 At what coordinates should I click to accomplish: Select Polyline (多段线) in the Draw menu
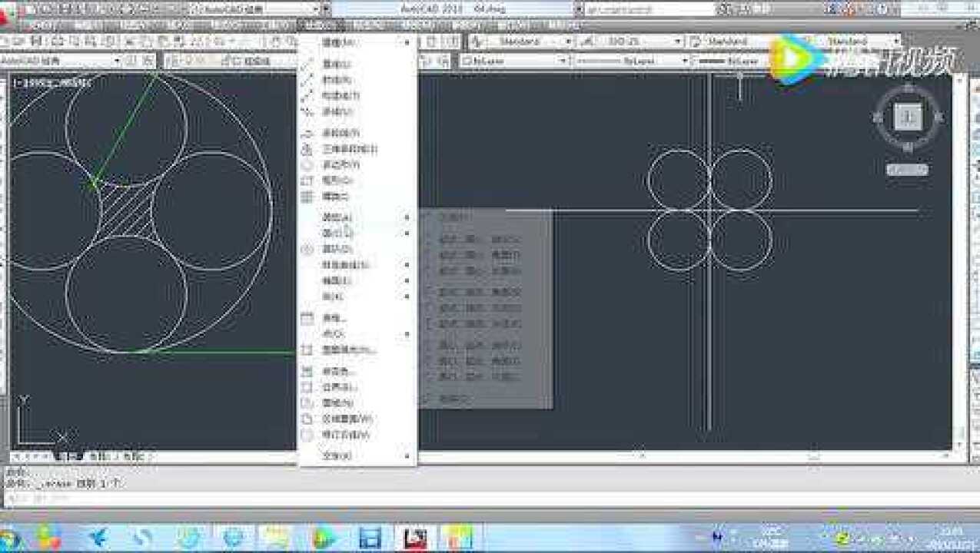pos(339,134)
